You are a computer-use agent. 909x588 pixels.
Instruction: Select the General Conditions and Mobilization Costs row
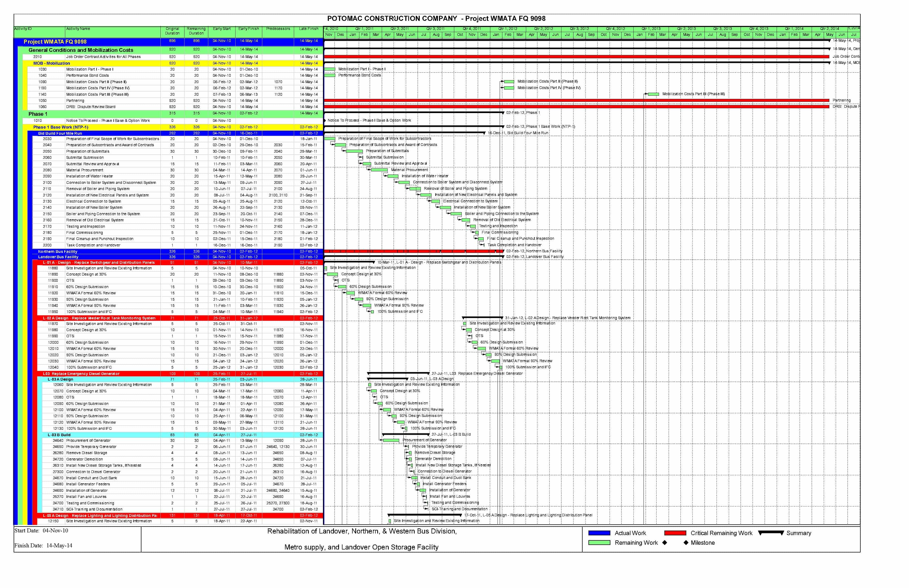(x=171, y=50)
